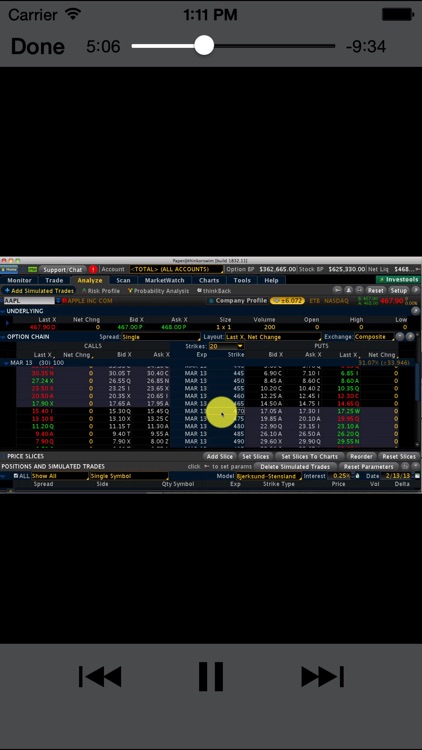Open the Tools tab
This screenshot has width=422, height=750.
pos(242,280)
